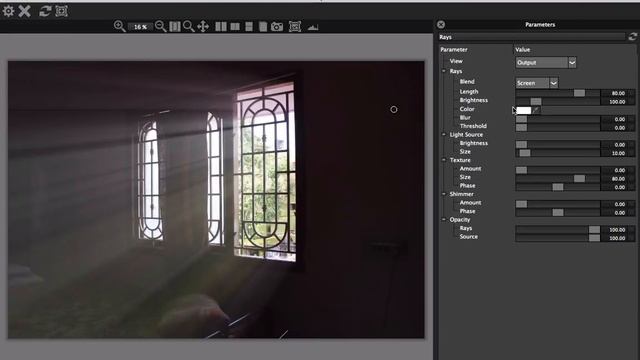Screen dimensions: 640x360
Task: Click the Rays Length slider
Action: click(x=558, y=93)
